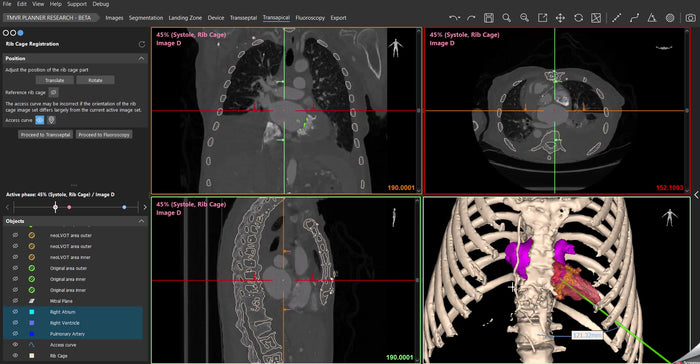Click the Undo arrow in the toolbar
The image size is (700, 364).
454,18
